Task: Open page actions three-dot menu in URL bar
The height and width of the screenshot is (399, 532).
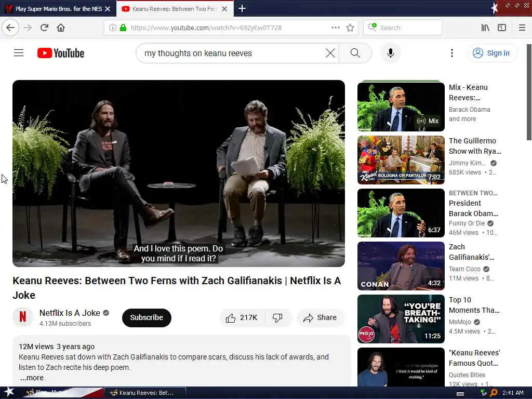Action: [x=336, y=28]
